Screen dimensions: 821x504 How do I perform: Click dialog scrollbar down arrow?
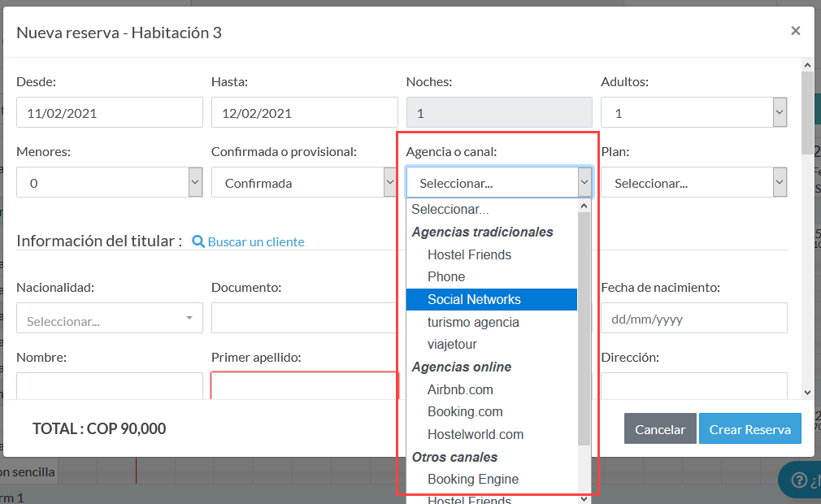coord(807,392)
